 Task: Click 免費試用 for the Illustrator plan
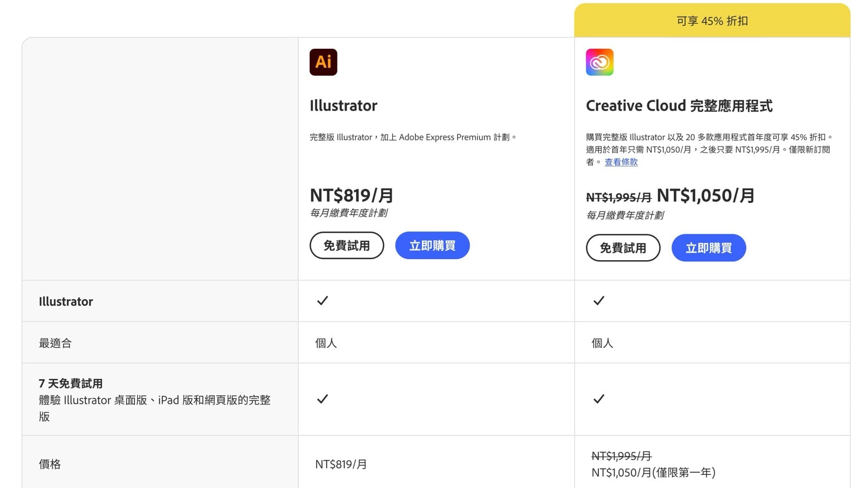click(x=347, y=245)
